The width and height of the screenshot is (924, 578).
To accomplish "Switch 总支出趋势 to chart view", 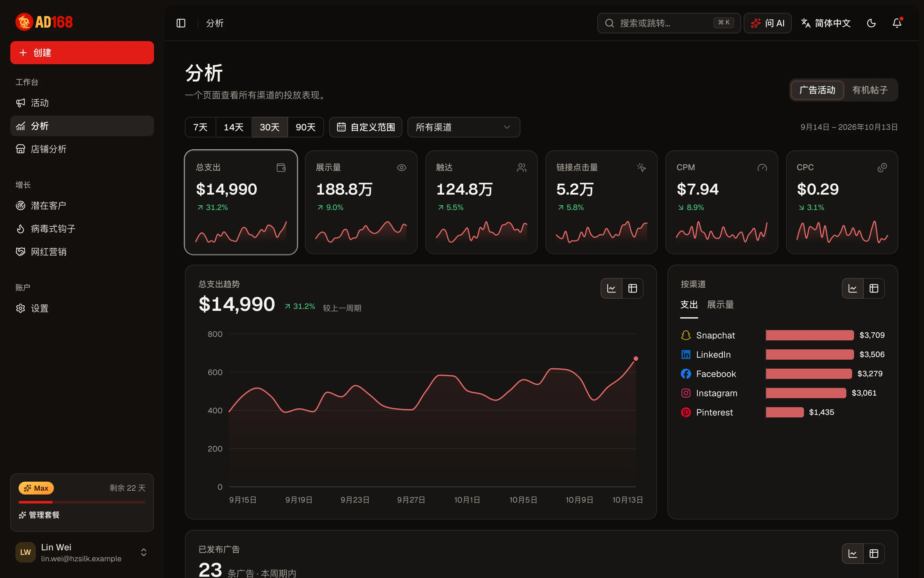I will (x=611, y=288).
